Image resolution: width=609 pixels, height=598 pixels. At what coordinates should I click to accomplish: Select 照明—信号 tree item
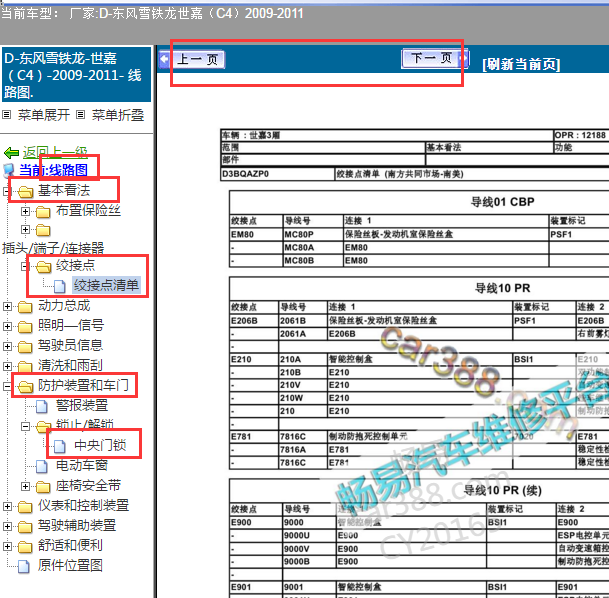tap(71, 325)
